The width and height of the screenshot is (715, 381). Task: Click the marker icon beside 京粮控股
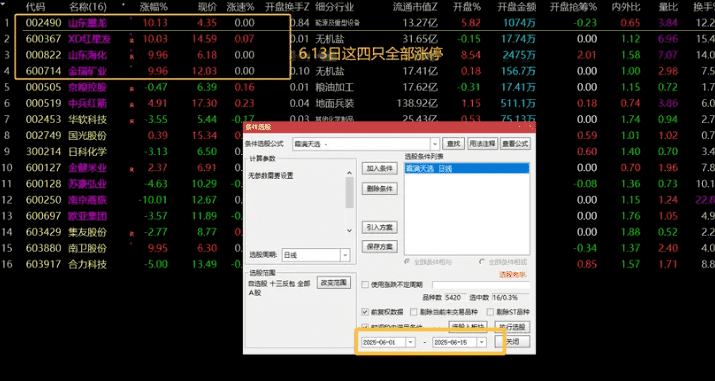[132, 89]
